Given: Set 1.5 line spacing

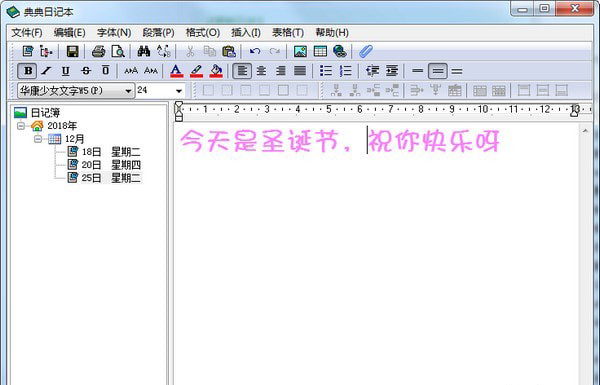Looking at the screenshot, I should point(438,71).
